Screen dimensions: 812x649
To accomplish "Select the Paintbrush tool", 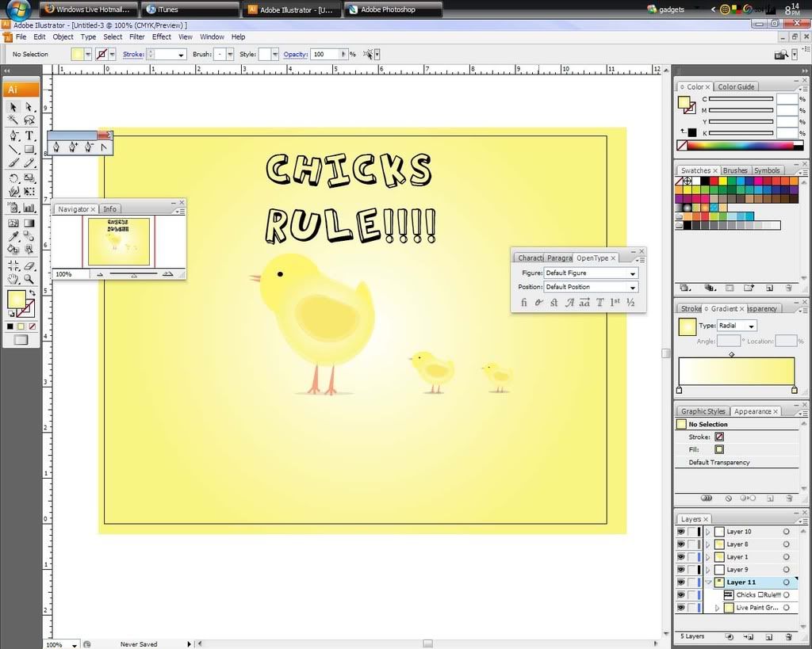I will [x=13, y=163].
